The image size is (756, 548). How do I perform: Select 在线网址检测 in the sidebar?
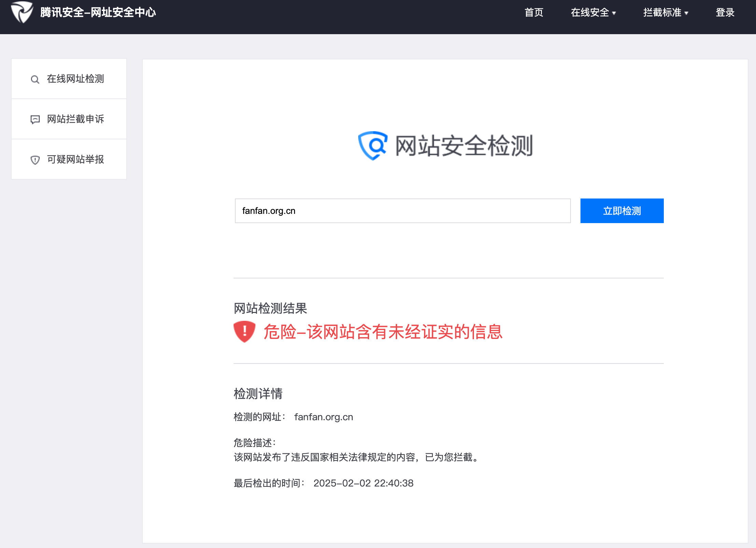75,79
